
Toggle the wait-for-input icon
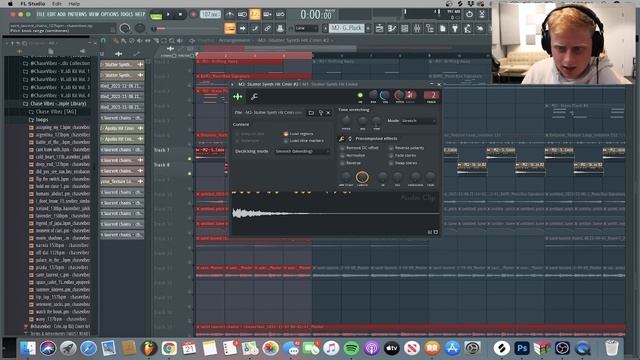[242, 15]
